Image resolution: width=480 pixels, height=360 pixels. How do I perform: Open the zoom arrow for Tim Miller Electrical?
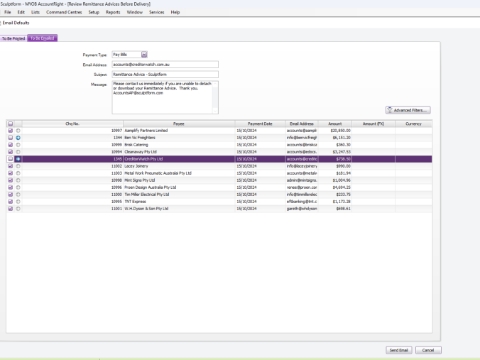(18, 194)
